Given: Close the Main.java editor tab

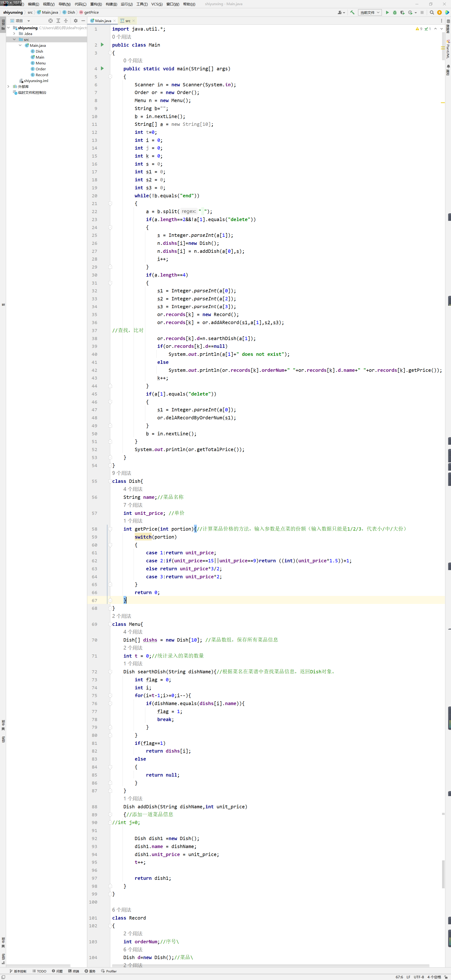Looking at the screenshot, I should [115, 21].
